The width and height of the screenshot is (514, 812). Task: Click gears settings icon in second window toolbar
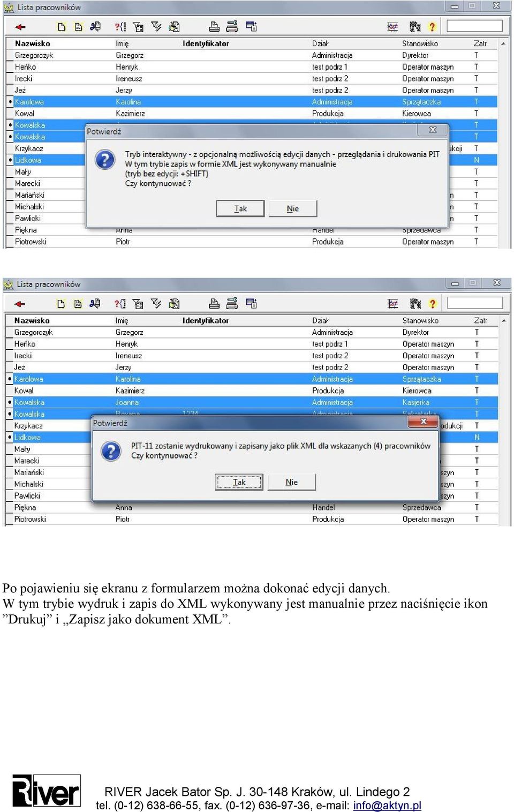click(x=415, y=304)
